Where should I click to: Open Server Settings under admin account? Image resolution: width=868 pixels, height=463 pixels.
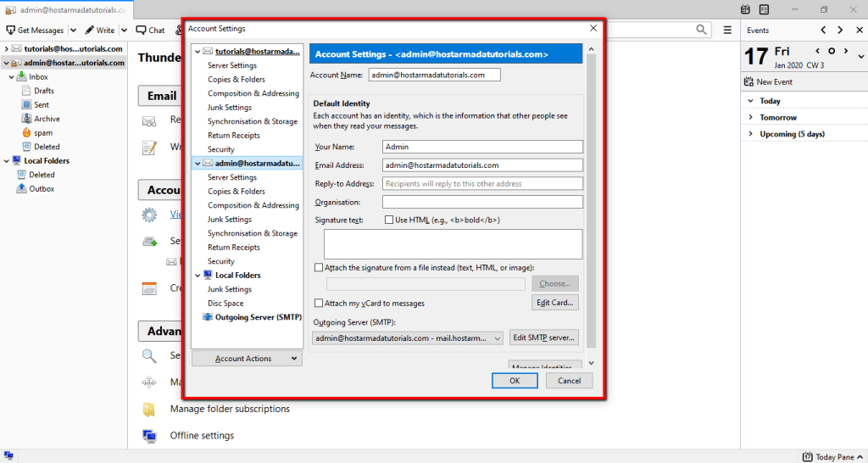coord(232,177)
